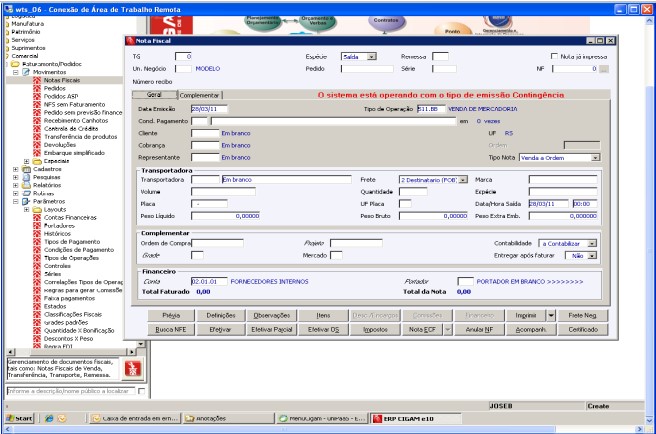
Task: Select Patrimônio module in tree
Action: 26,32
